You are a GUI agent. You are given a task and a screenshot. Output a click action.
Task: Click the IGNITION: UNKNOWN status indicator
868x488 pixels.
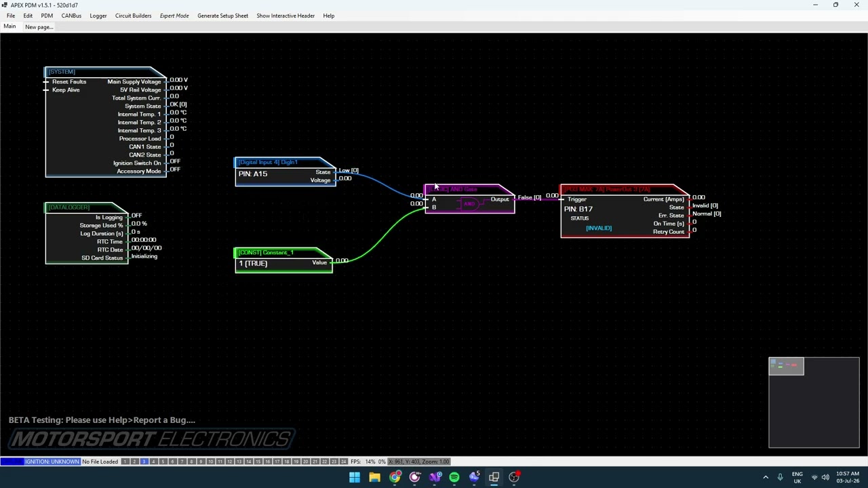pyautogui.click(x=52, y=462)
